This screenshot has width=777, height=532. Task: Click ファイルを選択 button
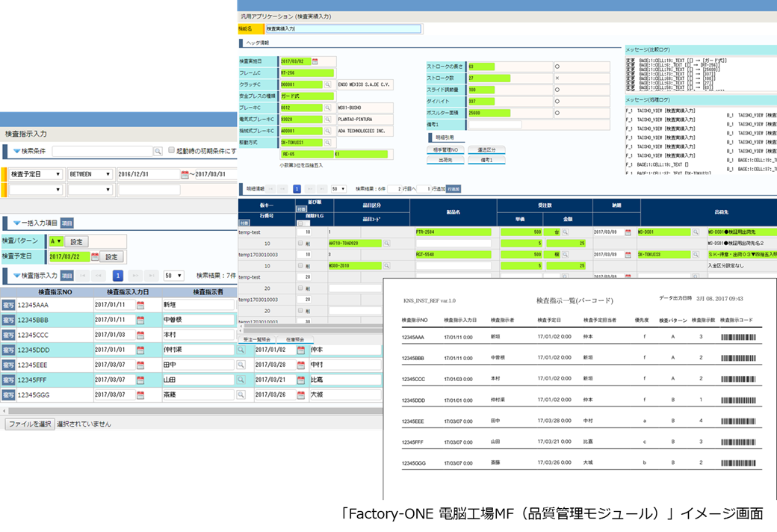click(30, 424)
